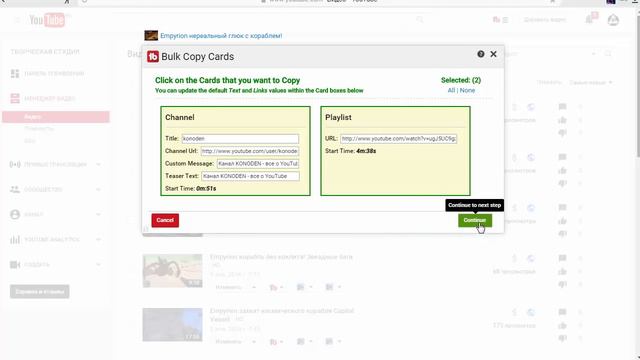The height and width of the screenshot is (360, 640).
Task: Open TubeBuddy dropdown for 'захват космического корабля' video
Action: [x=276, y=342]
